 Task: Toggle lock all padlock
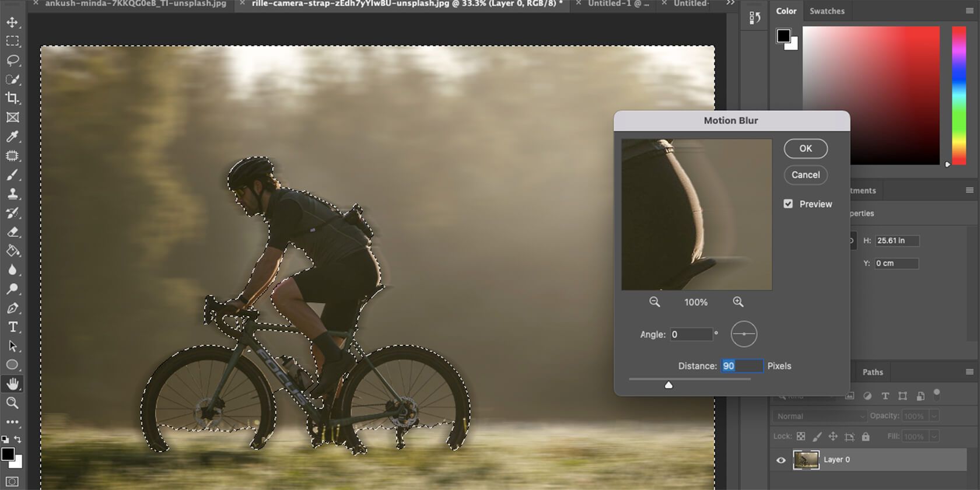point(866,436)
